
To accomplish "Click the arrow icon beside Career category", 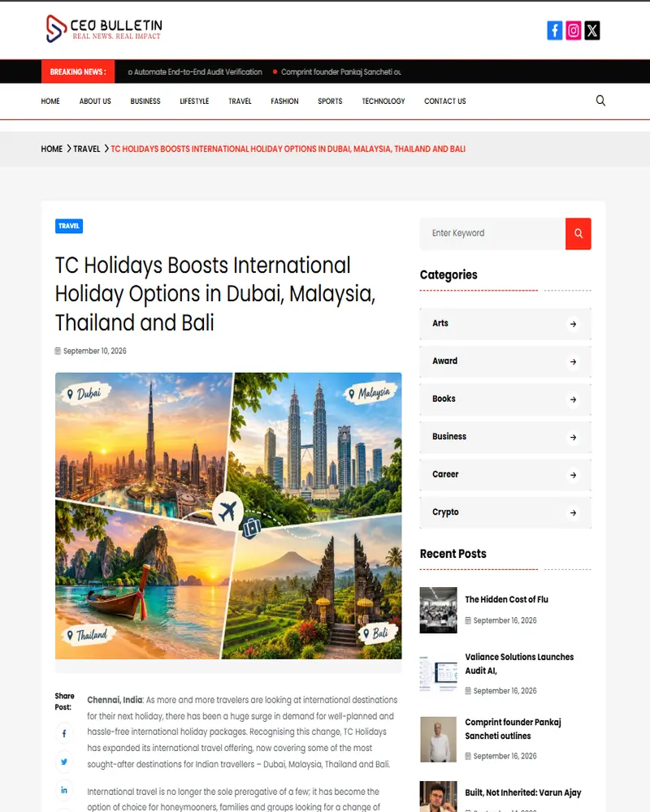I will coord(573,475).
